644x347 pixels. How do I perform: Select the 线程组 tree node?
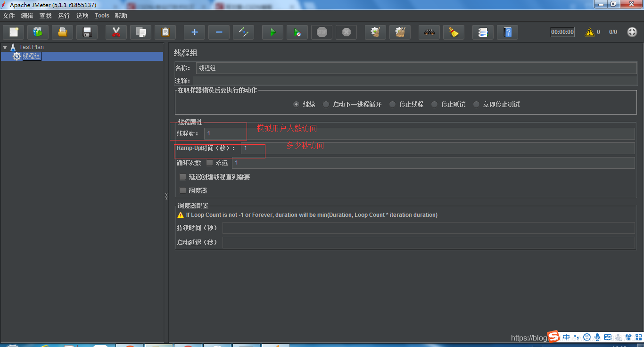(x=32, y=56)
